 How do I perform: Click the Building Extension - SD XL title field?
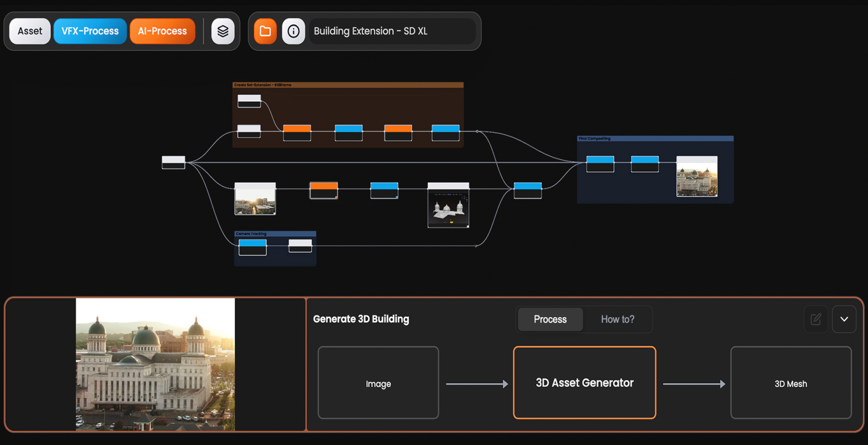coord(392,31)
